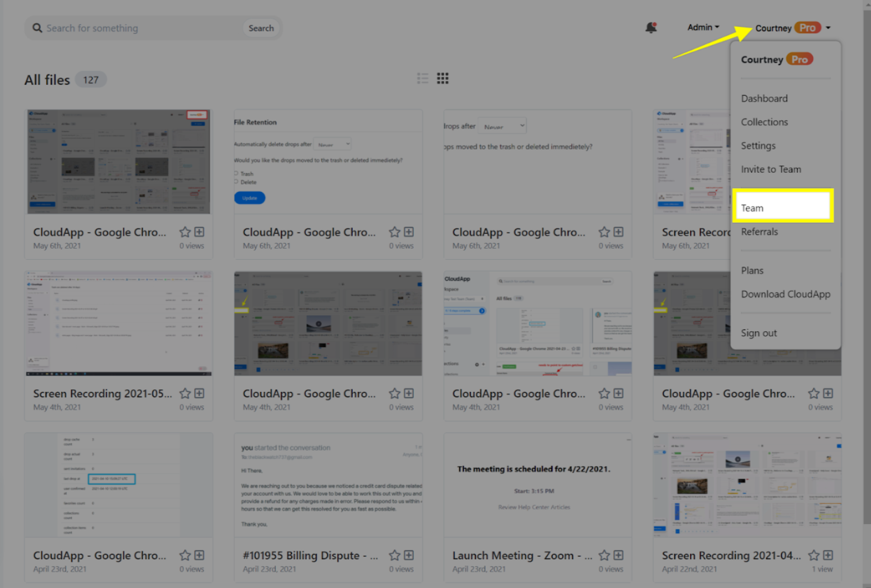The width and height of the screenshot is (871, 588).
Task: Click the magnifying glass search icon
Action: click(x=37, y=28)
